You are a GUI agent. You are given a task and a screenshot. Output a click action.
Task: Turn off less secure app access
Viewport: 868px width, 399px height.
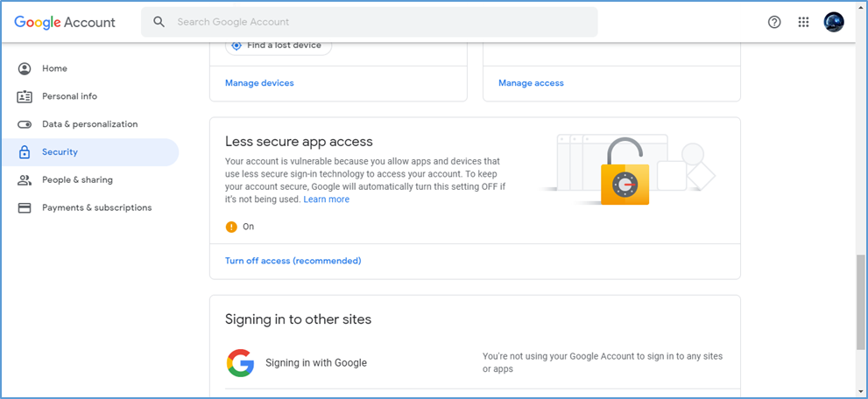tap(293, 261)
